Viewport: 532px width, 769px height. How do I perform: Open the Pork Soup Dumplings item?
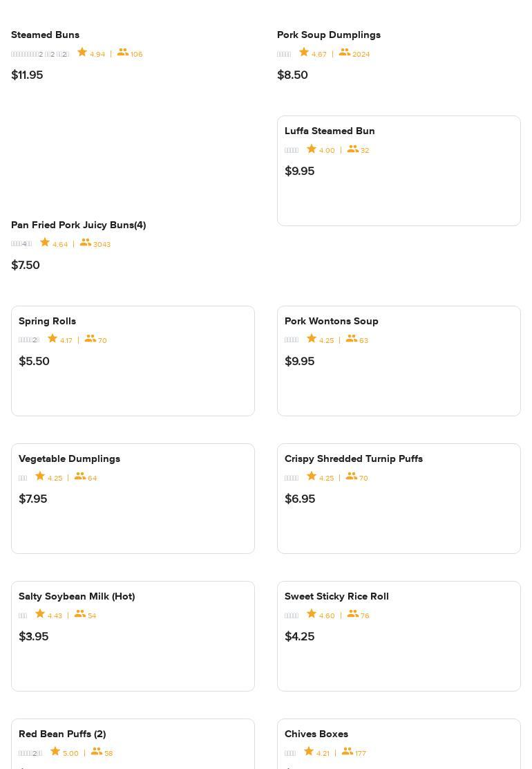pos(329,35)
